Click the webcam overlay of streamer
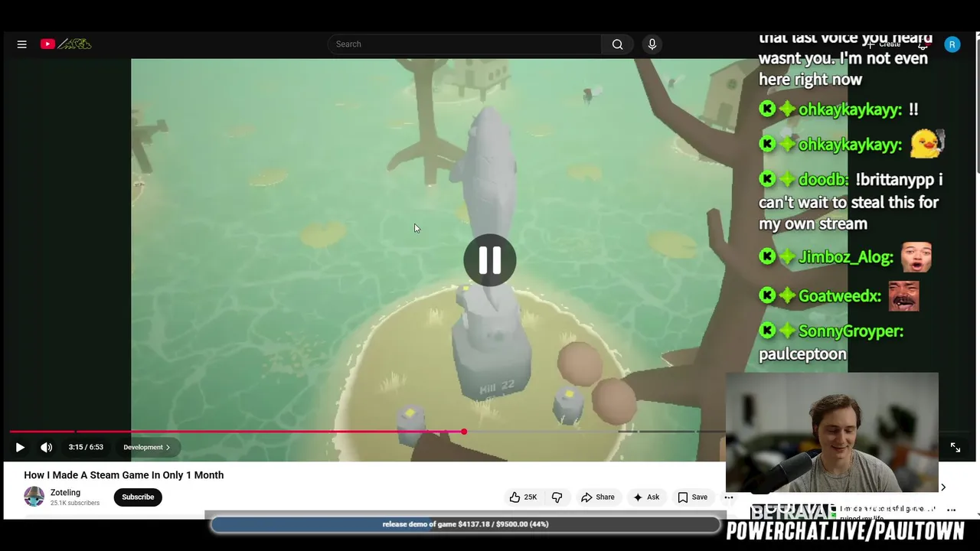 pyautogui.click(x=832, y=432)
